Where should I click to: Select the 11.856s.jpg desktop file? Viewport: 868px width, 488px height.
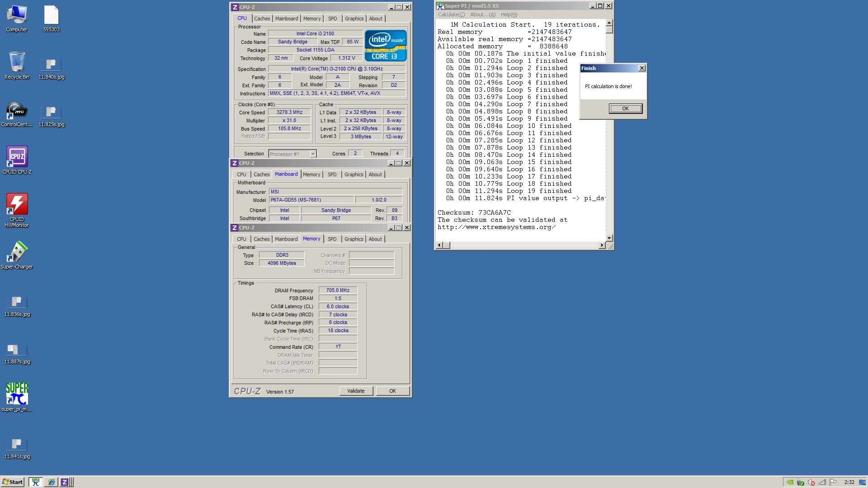(17, 306)
